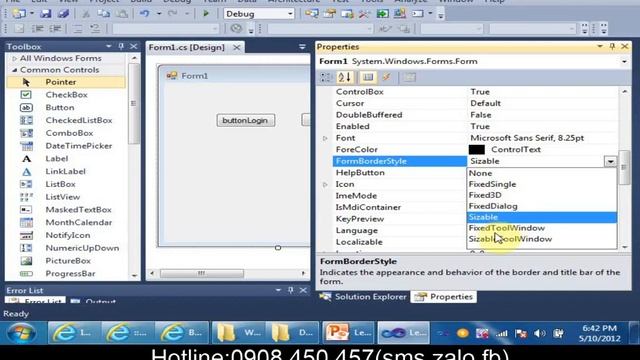This screenshot has height=360, width=640.
Task: Select the Pointer tool in Toolbox
Action: pos(66,82)
